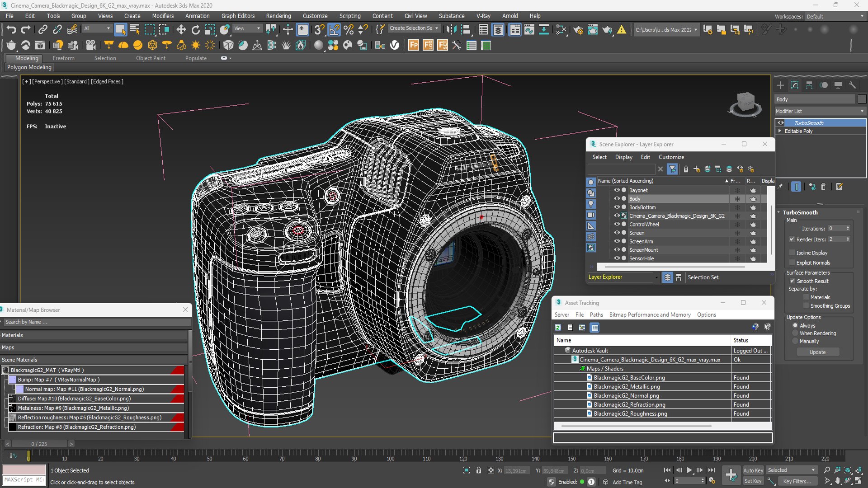
Task: Click Refresh icon in Asset Tracking
Action: point(558,328)
